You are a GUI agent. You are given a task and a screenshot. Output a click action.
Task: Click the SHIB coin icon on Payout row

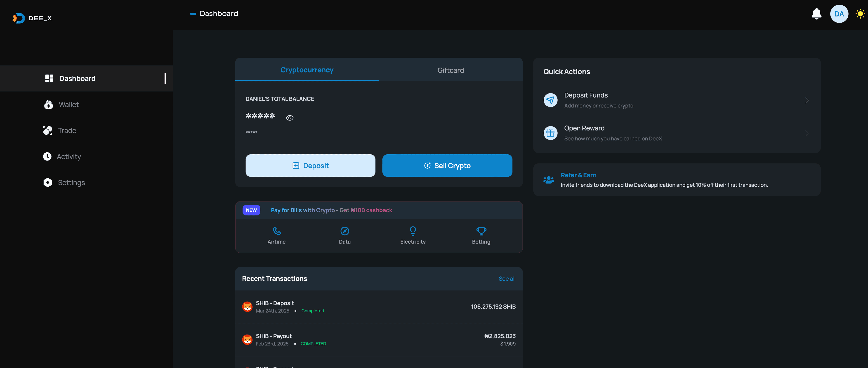pos(247,340)
